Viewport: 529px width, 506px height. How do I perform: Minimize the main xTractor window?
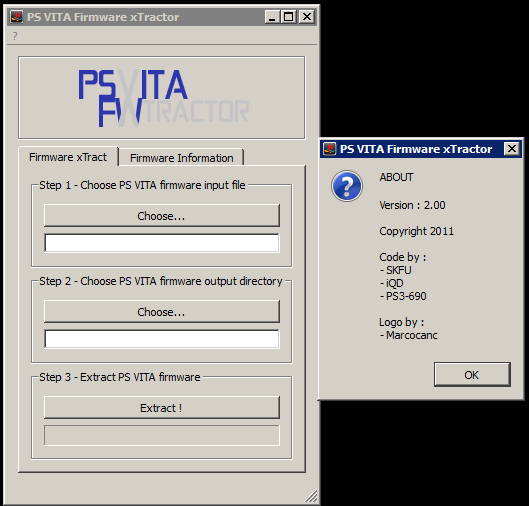pos(272,17)
